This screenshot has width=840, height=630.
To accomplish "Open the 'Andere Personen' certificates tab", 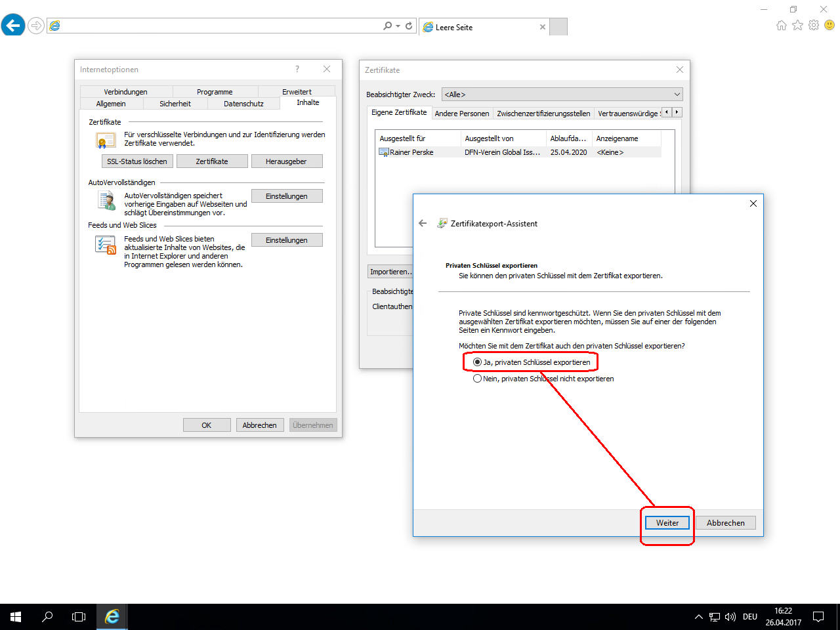I will [462, 114].
